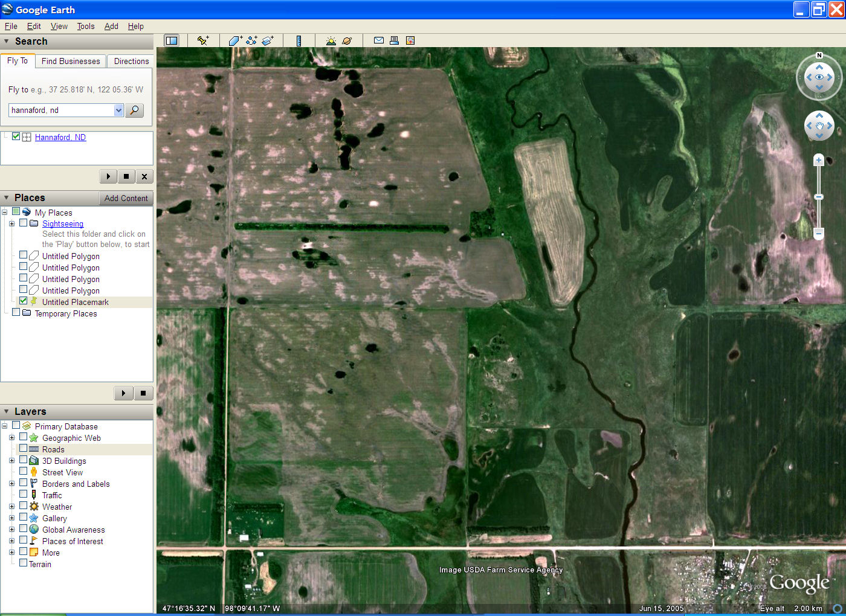Switch between Sky and Earth view

(347, 40)
